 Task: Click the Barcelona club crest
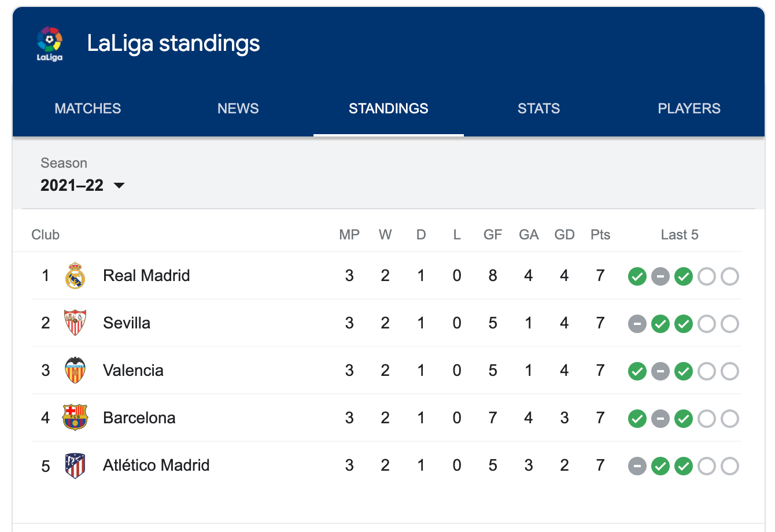coord(75,418)
